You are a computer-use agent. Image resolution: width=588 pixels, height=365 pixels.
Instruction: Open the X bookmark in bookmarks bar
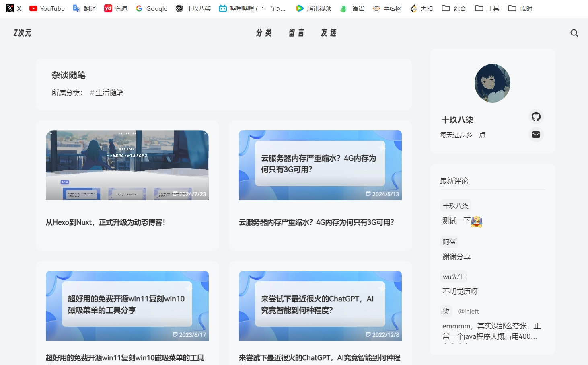(x=14, y=8)
